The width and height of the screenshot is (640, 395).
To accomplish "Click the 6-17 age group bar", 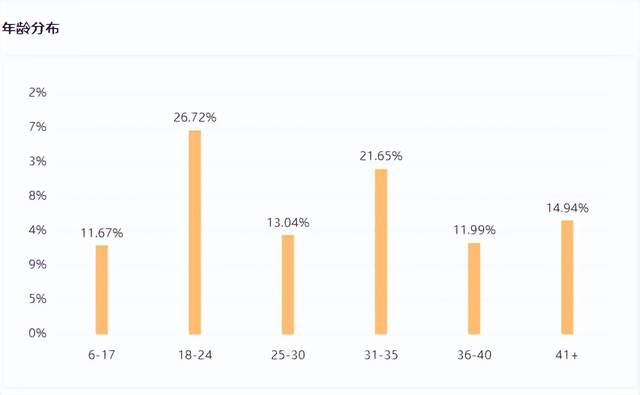I will [102, 290].
